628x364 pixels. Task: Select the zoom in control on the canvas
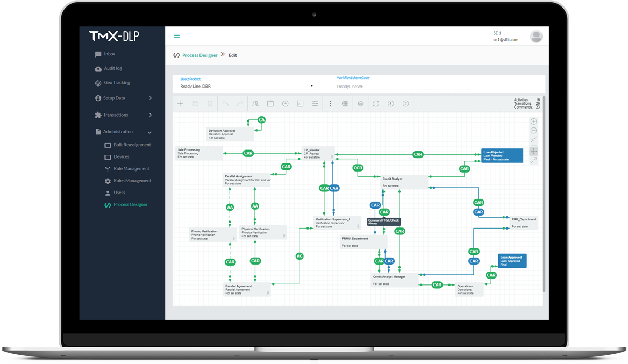coord(533,122)
